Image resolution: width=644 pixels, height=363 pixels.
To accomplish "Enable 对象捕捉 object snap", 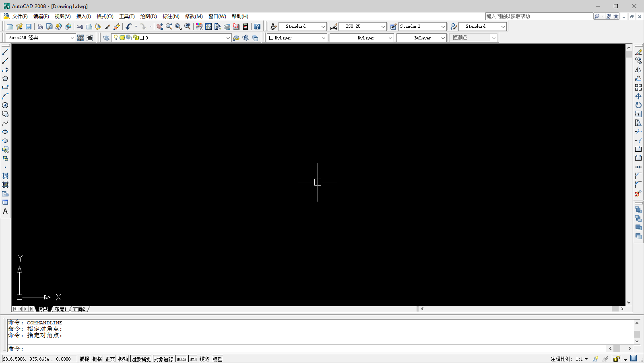I will [141, 359].
